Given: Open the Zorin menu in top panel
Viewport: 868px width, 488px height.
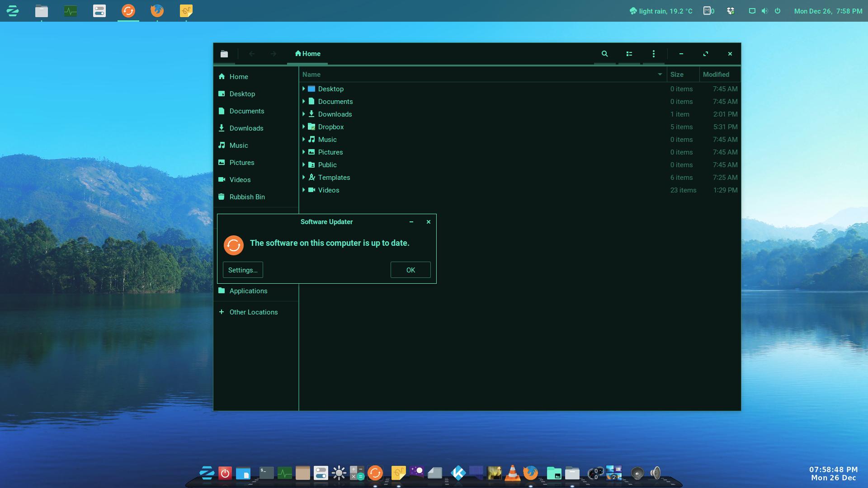Looking at the screenshot, I should point(13,11).
